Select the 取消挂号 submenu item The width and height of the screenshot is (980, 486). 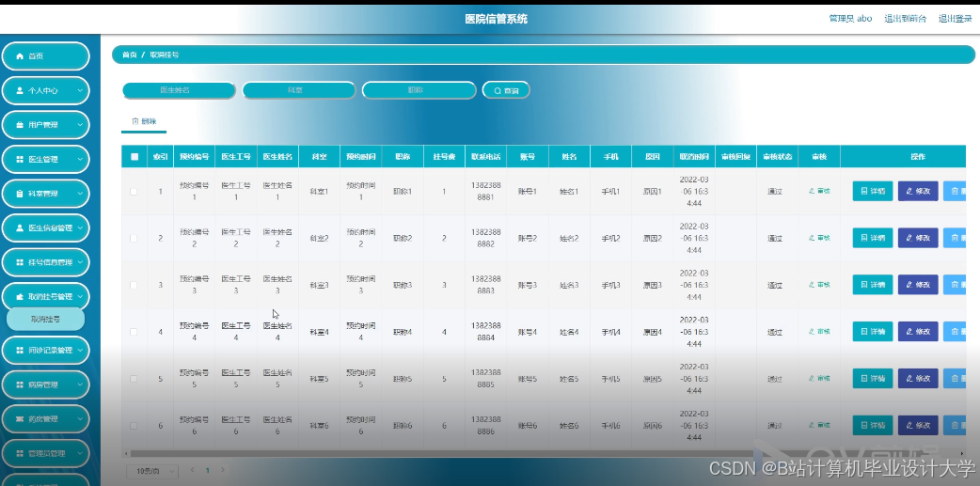(46, 320)
